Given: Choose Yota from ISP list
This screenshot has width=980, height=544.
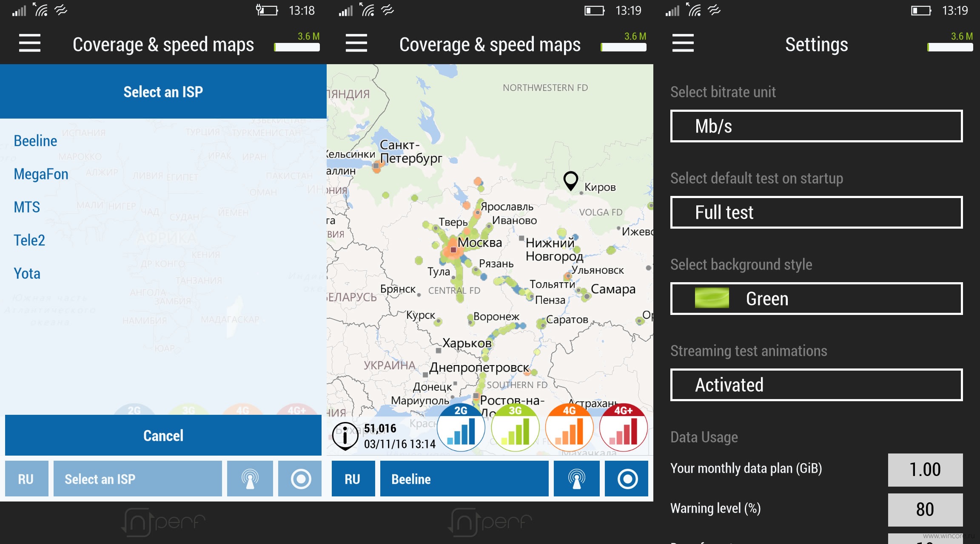Looking at the screenshot, I should point(27,273).
